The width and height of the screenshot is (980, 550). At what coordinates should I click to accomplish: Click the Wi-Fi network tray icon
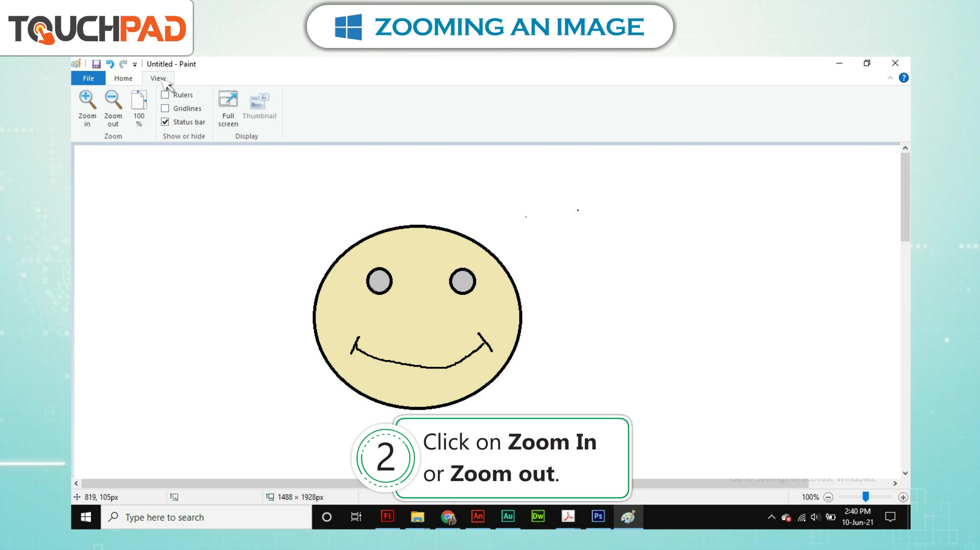click(802, 517)
